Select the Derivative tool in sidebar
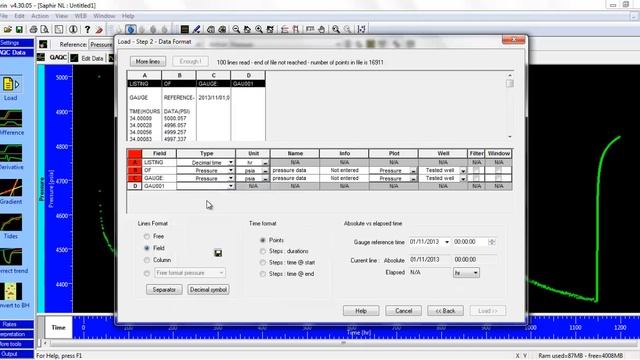Image resolution: width=640 pixels, height=360 pixels. point(11,157)
